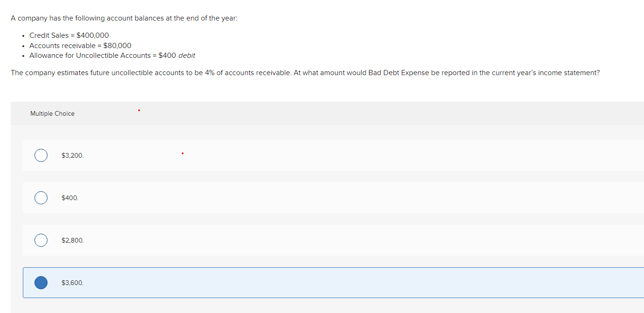Image resolution: width=644 pixels, height=313 pixels.
Task: Click the Accounts receivable bullet line
Action: point(80,45)
